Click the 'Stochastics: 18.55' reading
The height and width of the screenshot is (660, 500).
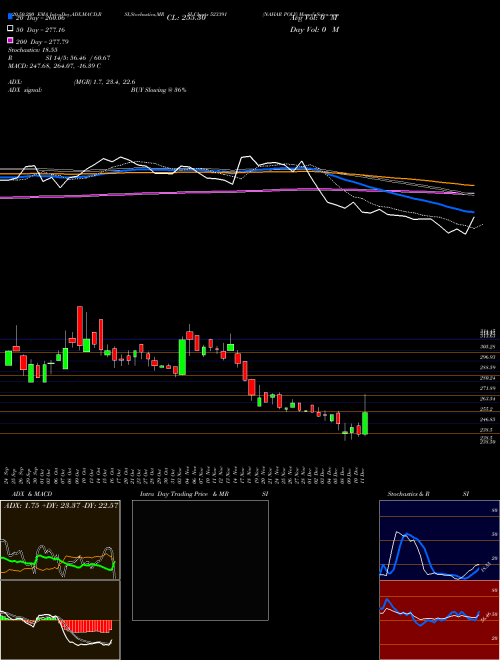tap(33, 50)
